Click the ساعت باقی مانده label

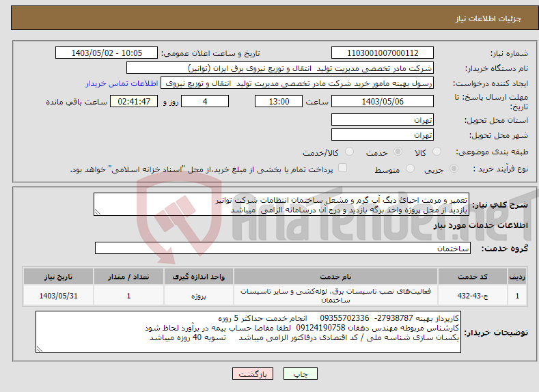77,102
